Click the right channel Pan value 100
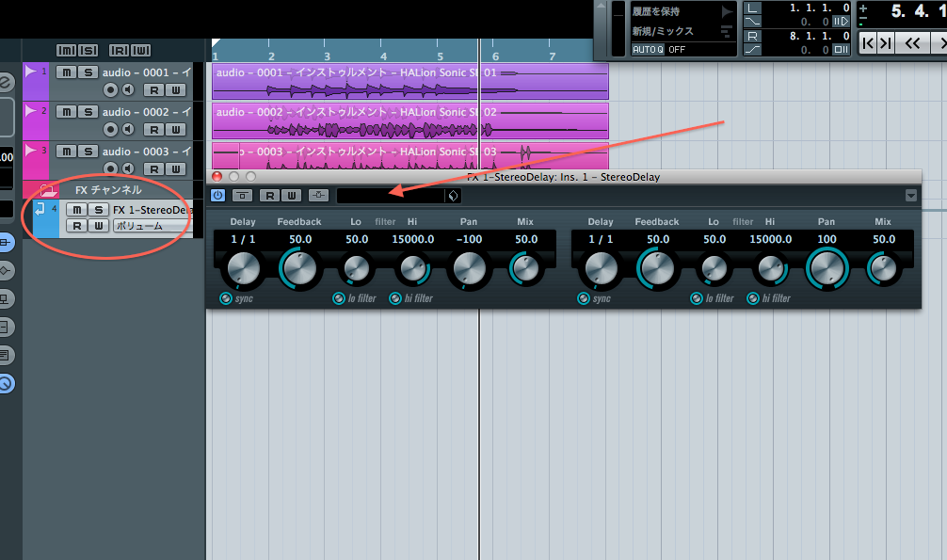This screenshot has height=560, width=947. (827, 240)
